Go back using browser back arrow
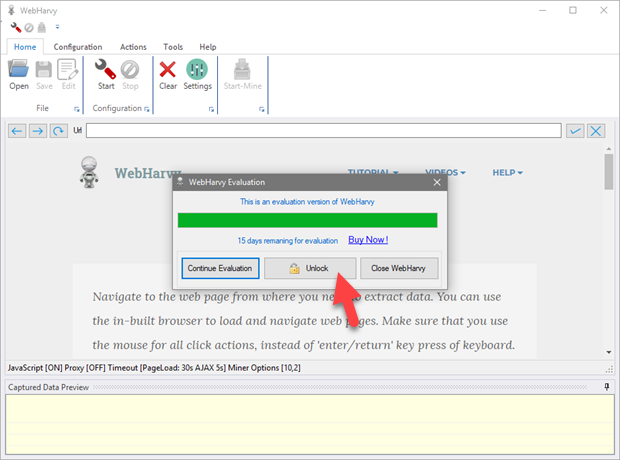The width and height of the screenshot is (620, 460). (x=17, y=131)
